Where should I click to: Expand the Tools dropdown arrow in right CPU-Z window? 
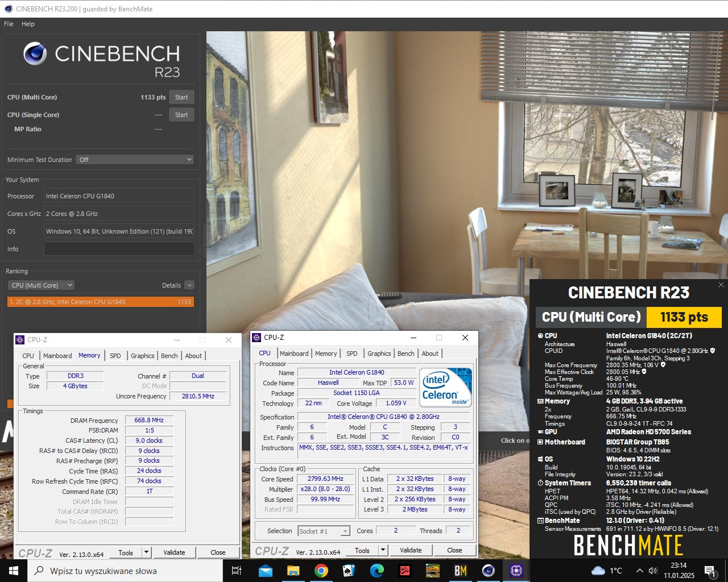click(x=383, y=550)
